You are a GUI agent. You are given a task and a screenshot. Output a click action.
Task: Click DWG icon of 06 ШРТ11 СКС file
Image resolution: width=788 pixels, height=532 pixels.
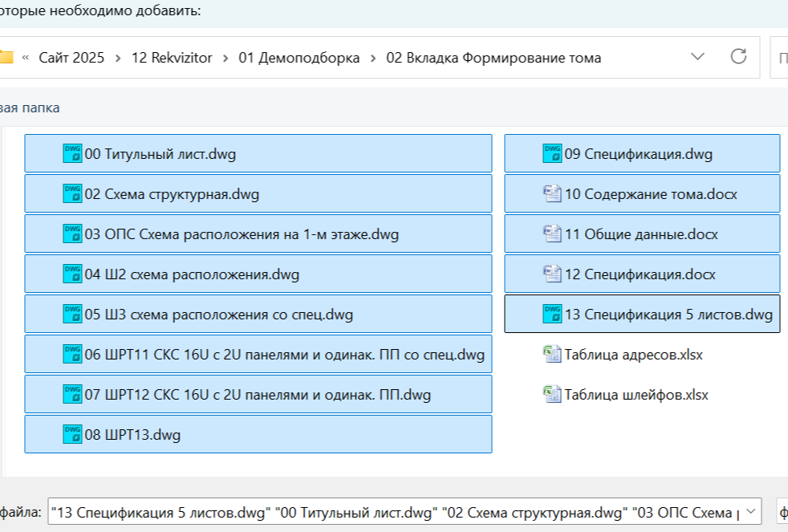[x=72, y=354]
